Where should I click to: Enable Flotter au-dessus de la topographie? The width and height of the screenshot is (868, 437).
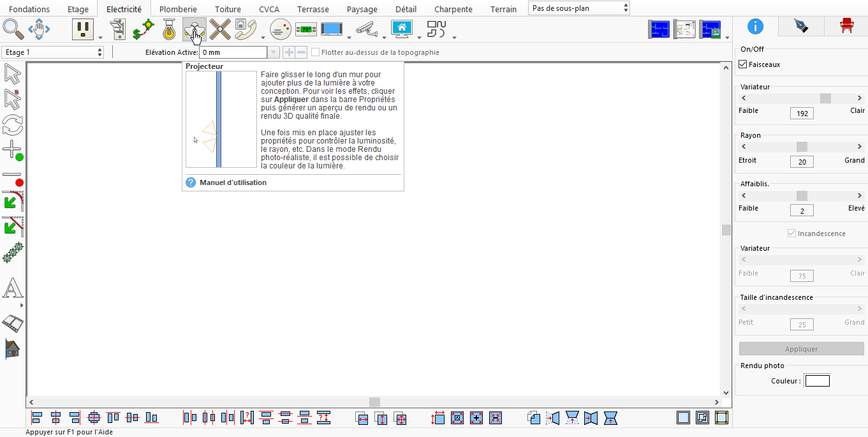[315, 52]
